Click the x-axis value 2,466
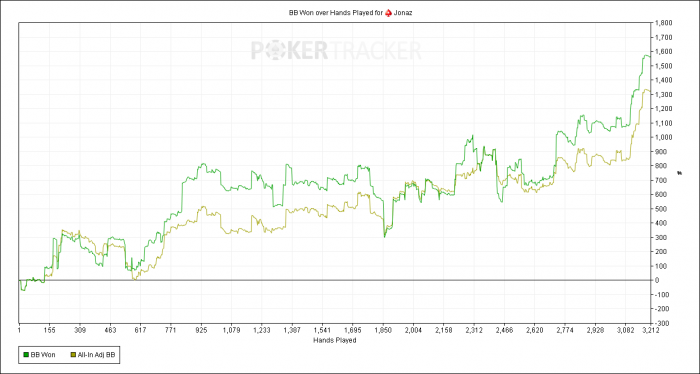The image size is (700, 374). pos(504,331)
